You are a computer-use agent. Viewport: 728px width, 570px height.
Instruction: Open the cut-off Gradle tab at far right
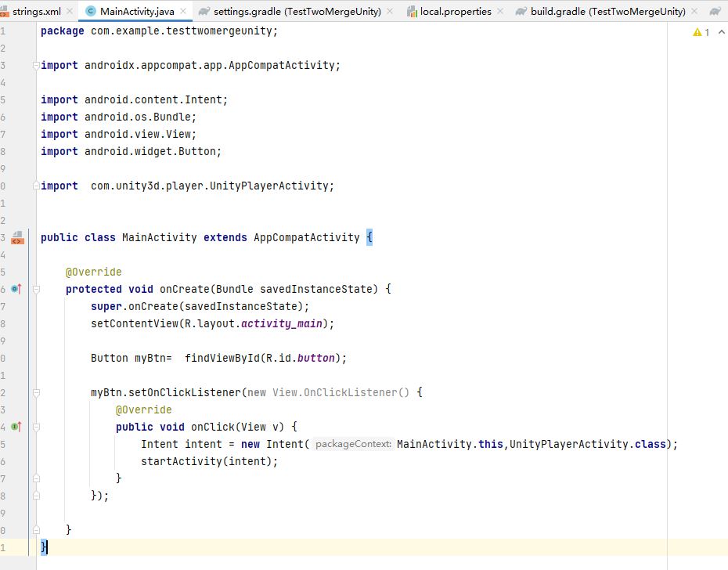coord(715,12)
